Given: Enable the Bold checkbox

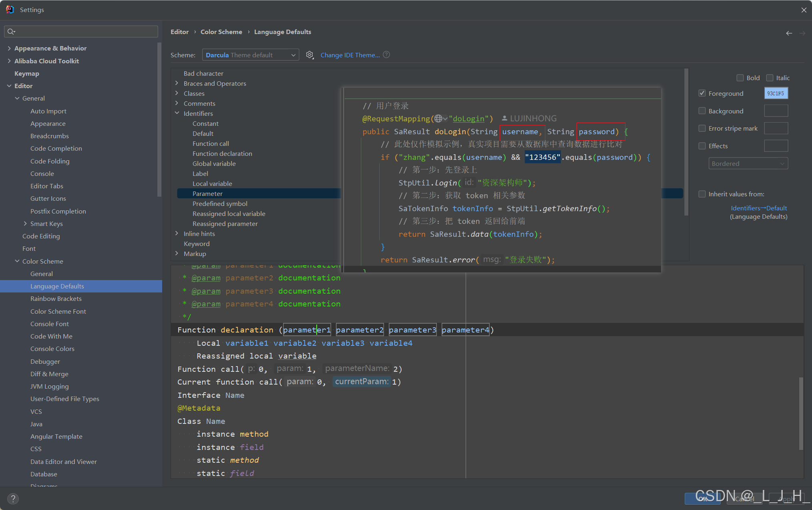Looking at the screenshot, I should 740,78.
